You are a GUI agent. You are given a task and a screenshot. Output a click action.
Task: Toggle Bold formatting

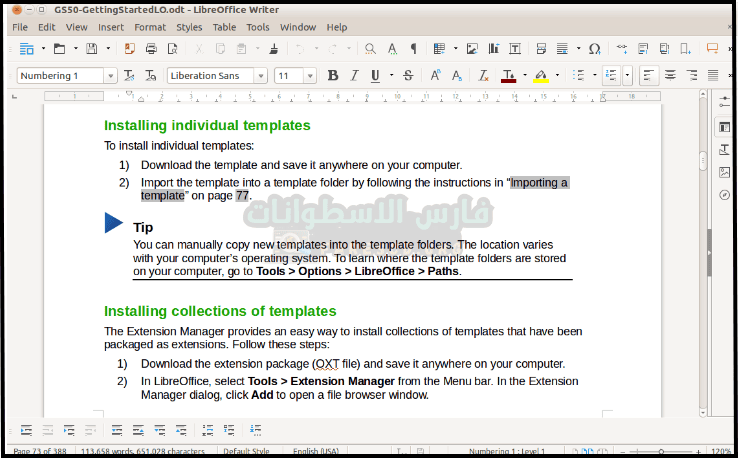[333, 75]
